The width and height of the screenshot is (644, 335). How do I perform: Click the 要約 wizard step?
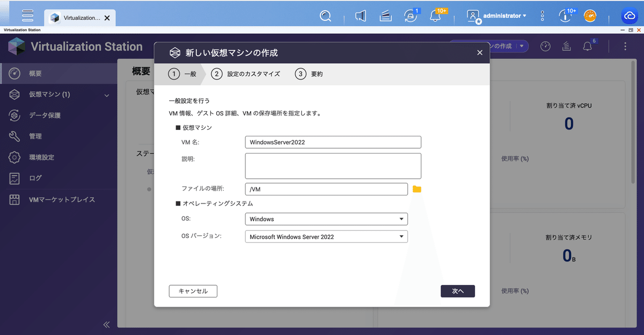click(x=309, y=74)
